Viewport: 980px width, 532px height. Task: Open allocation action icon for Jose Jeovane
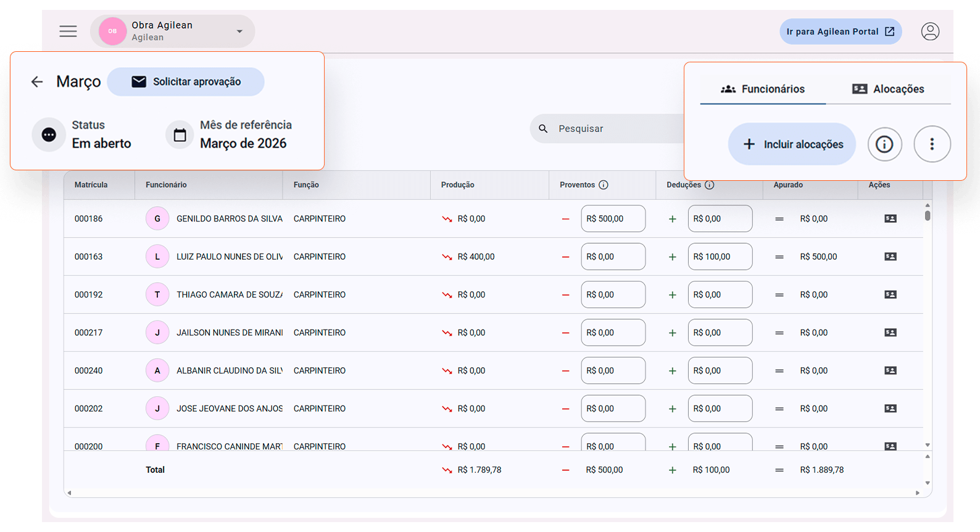coord(890,409)
